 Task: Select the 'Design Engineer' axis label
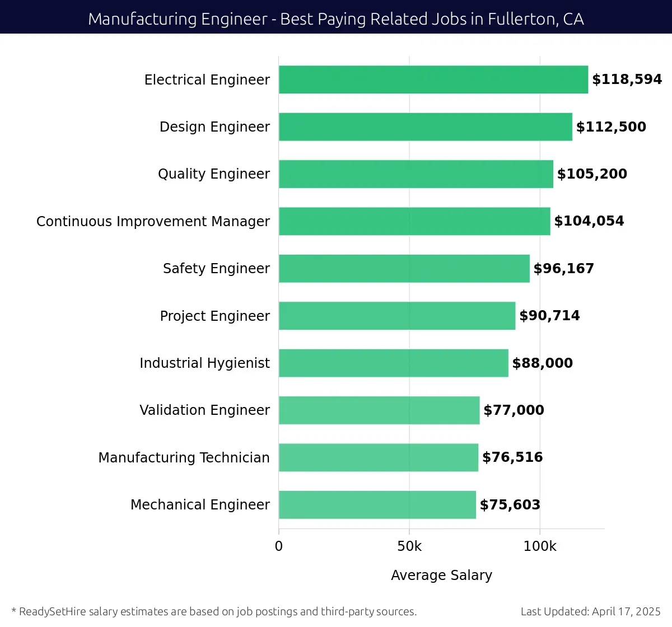click(214, 127)
